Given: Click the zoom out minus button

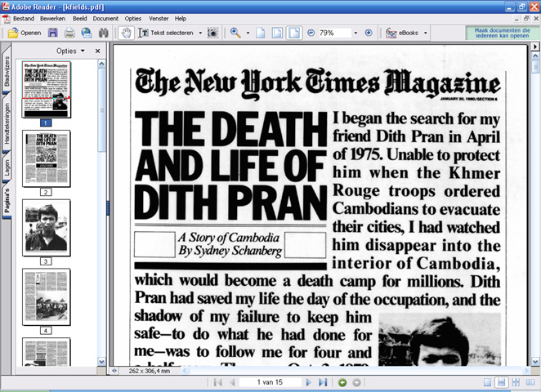Looking at the screenshot, I should coord(311,33).
